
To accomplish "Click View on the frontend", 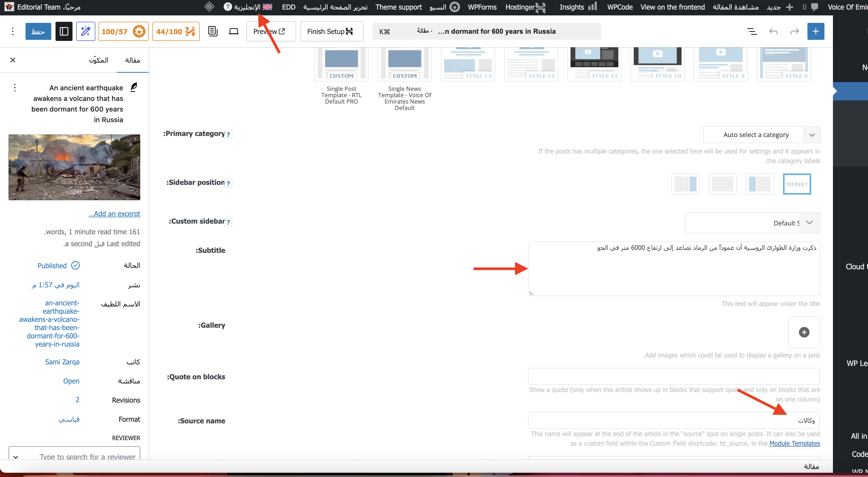I will point(673,7).
